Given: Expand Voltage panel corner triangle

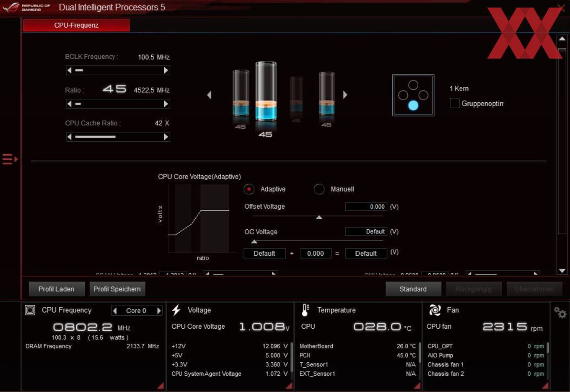Looking at the screenshot, I should point(289,385).
